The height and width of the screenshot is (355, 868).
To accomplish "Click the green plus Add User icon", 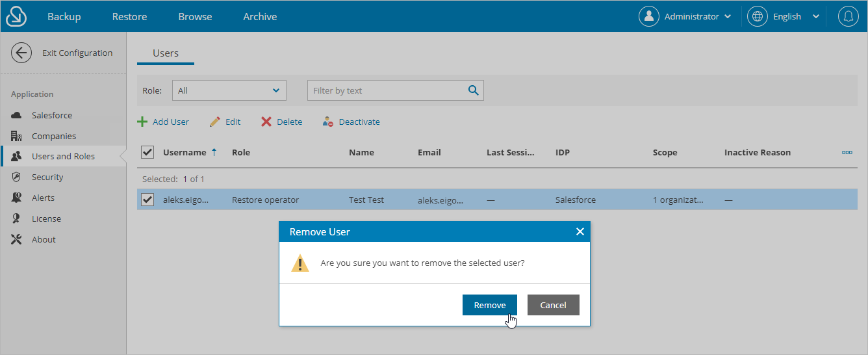I will click(142, 122).
